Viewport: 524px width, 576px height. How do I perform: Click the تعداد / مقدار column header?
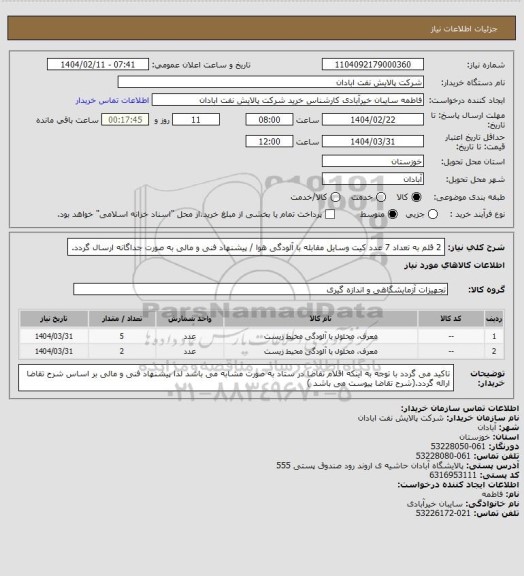point(122,319)
